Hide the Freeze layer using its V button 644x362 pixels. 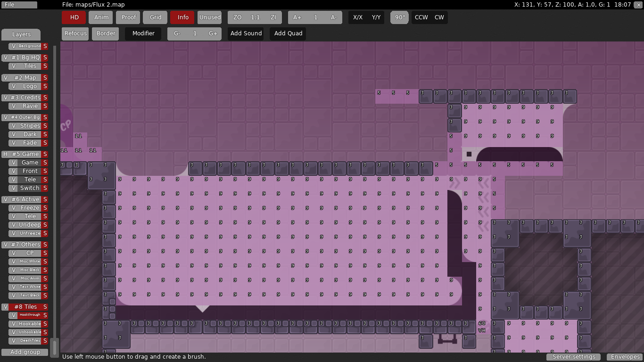pos(14,208)
